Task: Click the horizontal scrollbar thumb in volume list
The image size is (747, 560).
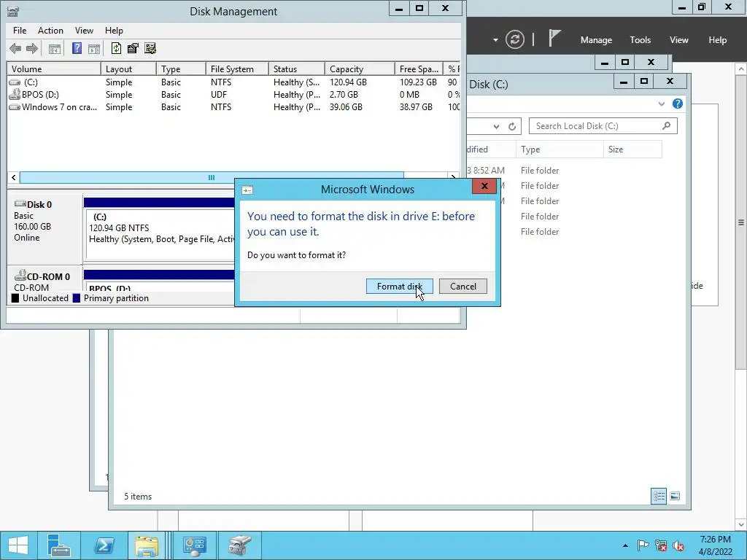Action: (212, 178)
